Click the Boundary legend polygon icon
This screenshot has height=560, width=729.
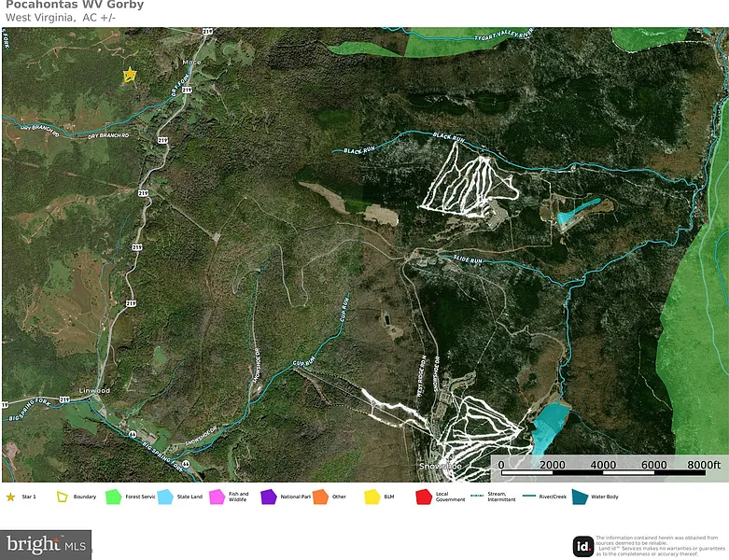[x=63, y=497]
